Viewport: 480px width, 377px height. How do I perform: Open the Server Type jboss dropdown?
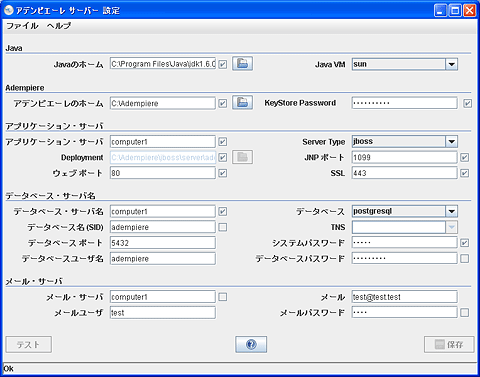coord(452,142)
